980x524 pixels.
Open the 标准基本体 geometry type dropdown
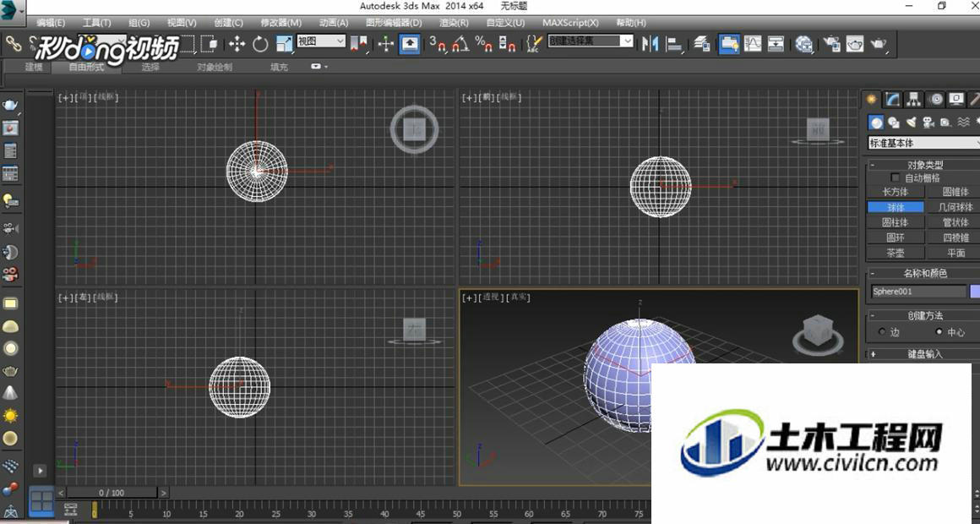[x=923, y=143]
